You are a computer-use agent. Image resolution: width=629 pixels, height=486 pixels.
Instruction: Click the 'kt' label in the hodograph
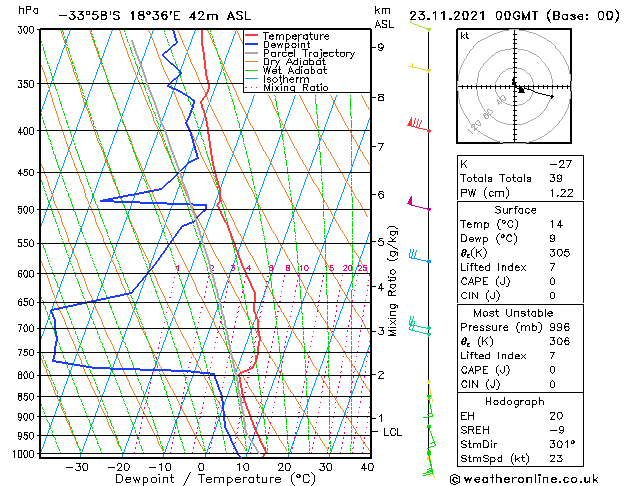tap(464, 36)
